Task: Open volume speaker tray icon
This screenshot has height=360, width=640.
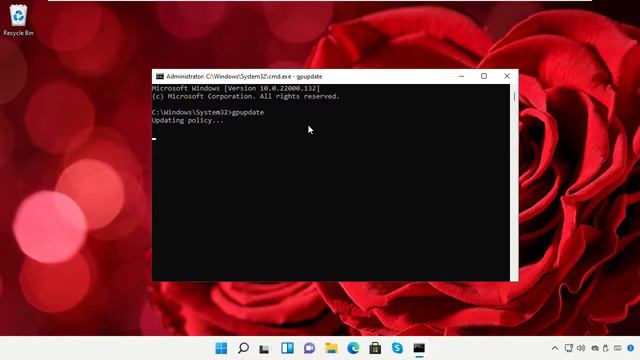Action: point(581,348)
